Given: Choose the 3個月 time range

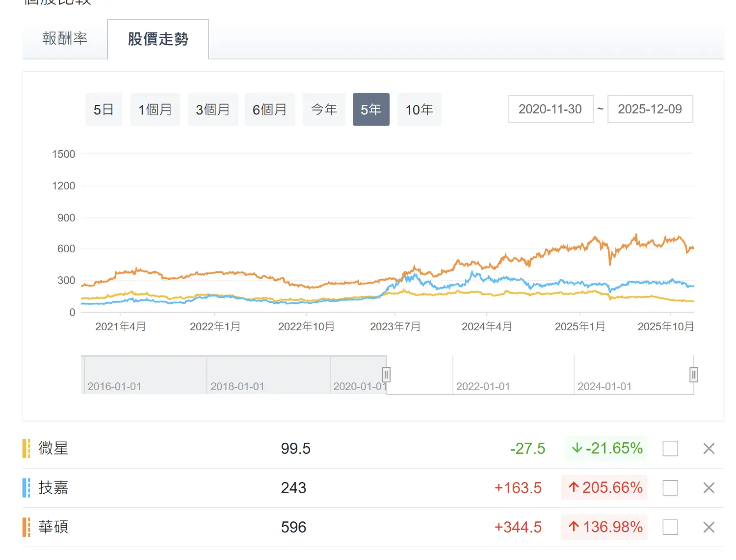Looking at the screenshot, I should (x=213, y=109).
